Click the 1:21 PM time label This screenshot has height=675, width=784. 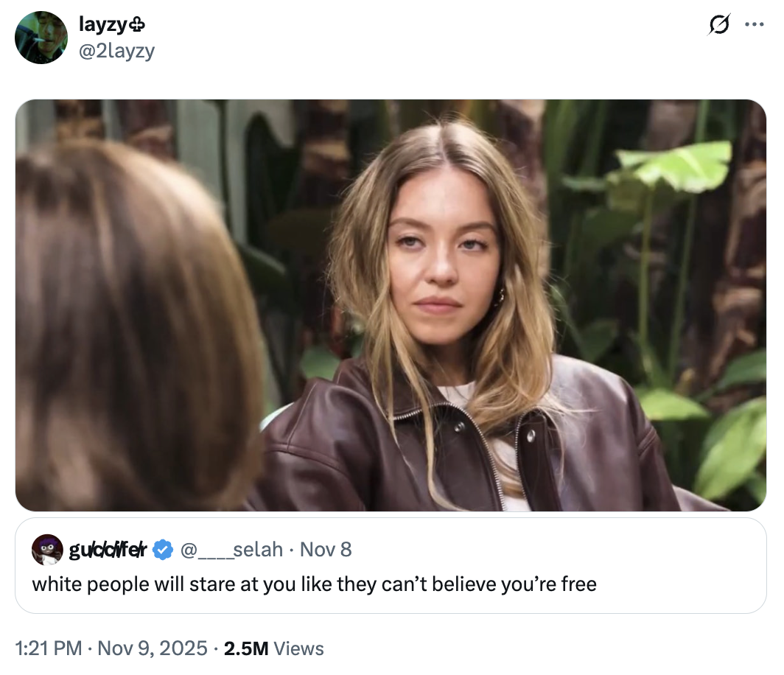[46, 648]
